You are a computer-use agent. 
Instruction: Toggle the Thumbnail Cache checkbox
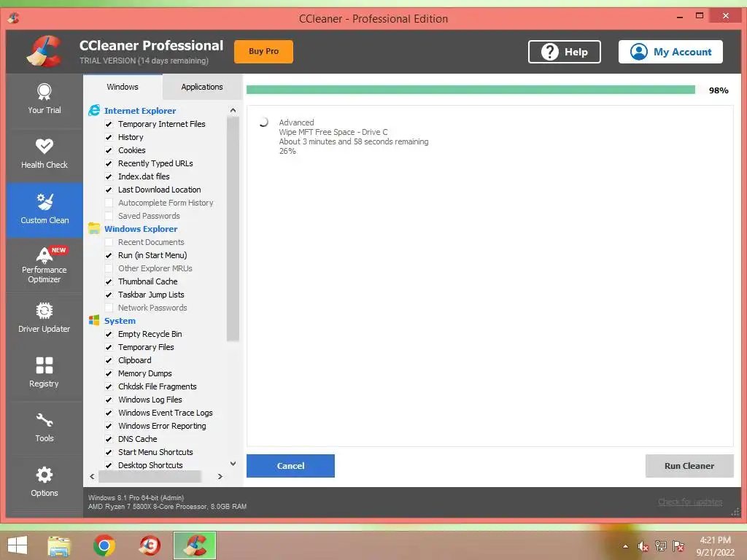109,281
